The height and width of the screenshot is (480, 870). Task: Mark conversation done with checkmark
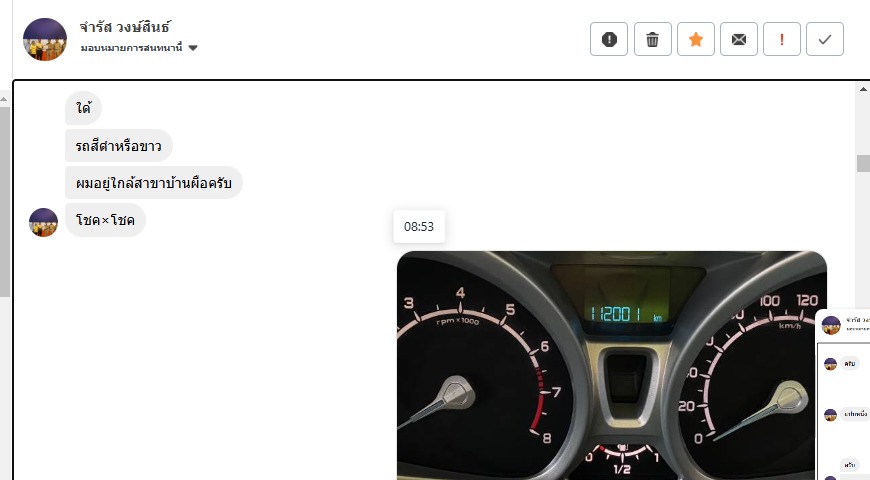tap(825, 39)
